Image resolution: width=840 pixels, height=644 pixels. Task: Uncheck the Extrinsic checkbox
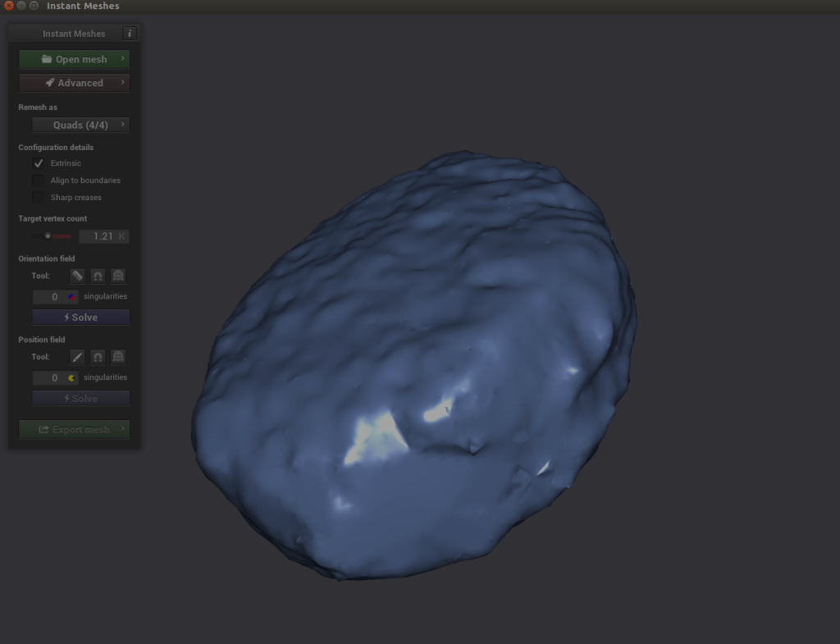39,163
